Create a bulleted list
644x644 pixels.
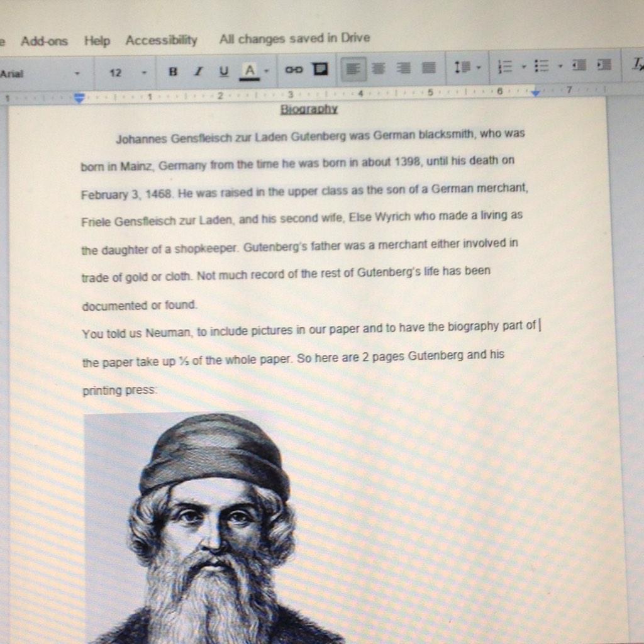(542, 65)
